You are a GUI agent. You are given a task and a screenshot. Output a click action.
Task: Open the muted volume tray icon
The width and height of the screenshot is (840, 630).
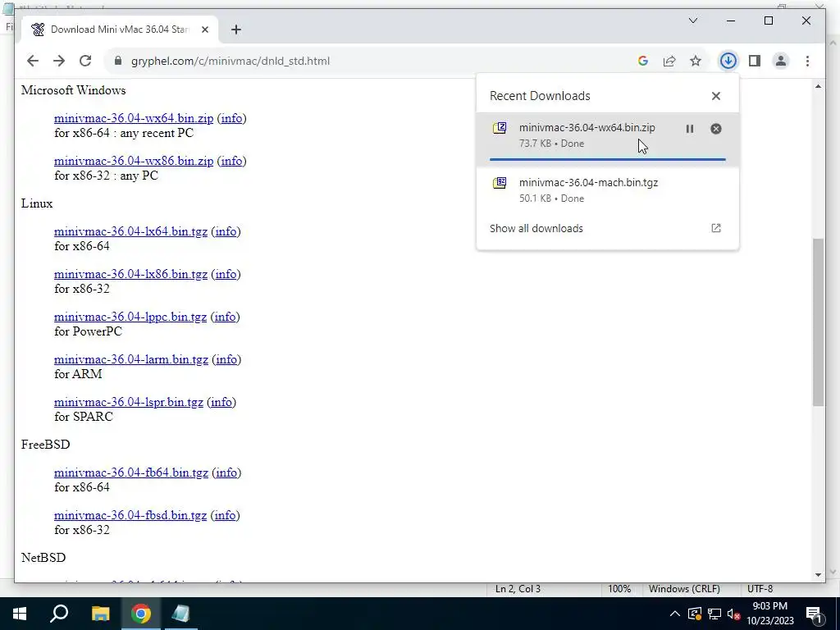coord(734,614)
